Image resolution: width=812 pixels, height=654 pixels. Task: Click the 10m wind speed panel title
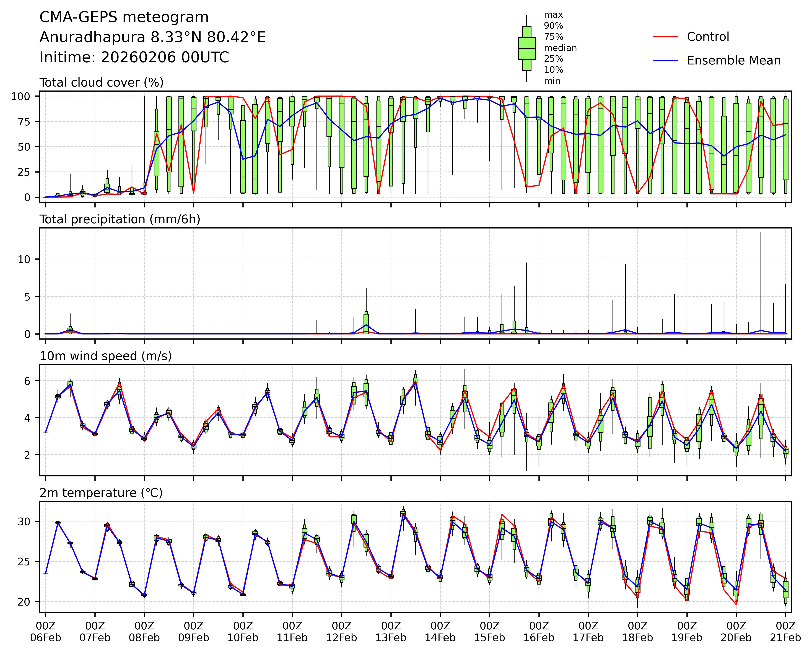pos(105,356)
